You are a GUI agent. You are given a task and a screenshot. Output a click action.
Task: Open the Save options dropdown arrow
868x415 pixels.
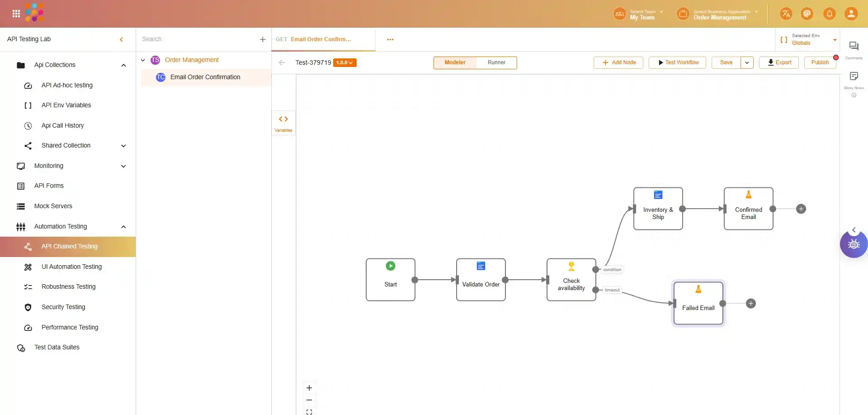click(747, 62)
